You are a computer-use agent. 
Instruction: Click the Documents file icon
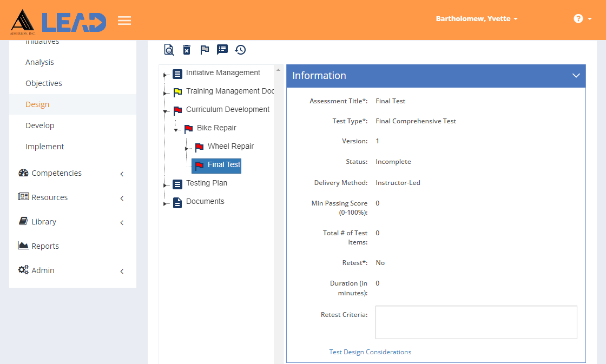[177, 202]
